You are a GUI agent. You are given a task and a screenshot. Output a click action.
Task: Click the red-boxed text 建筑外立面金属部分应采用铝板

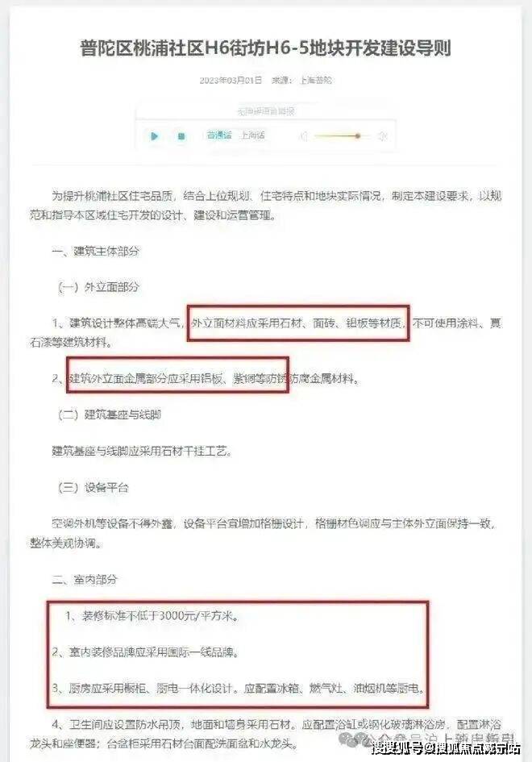click(146, 378)
